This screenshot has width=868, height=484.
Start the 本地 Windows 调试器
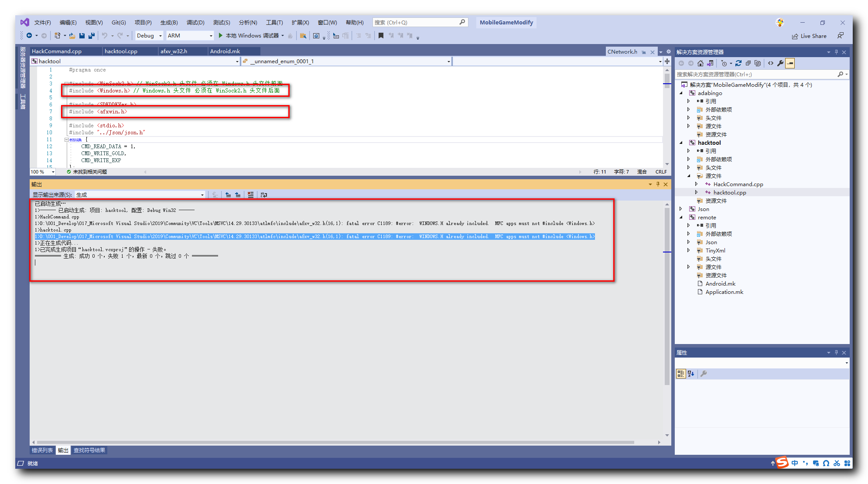pos(249,36)
